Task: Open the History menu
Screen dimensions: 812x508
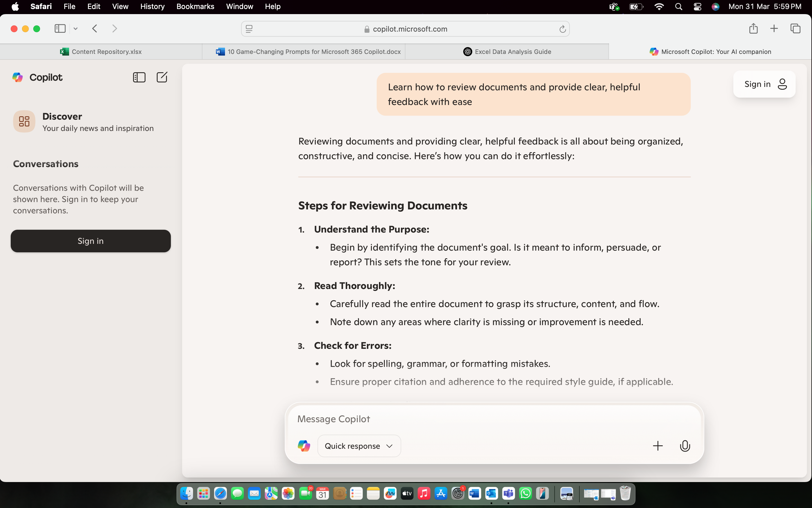Action: click(x=152, y=6)
